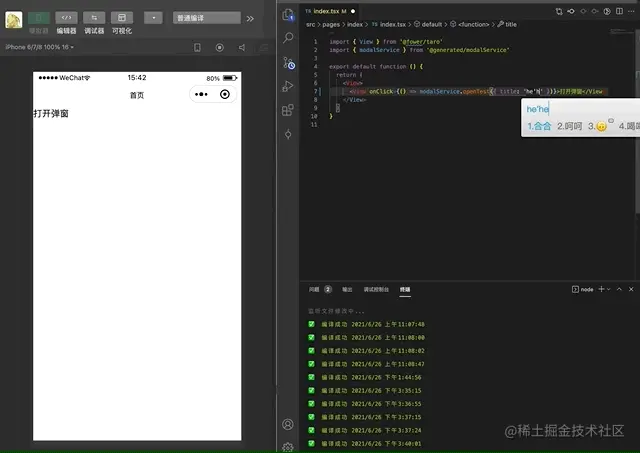The image size is (640, 453).
Task: Open the mini program three-dots menu capsule
Action: point(201,94)
